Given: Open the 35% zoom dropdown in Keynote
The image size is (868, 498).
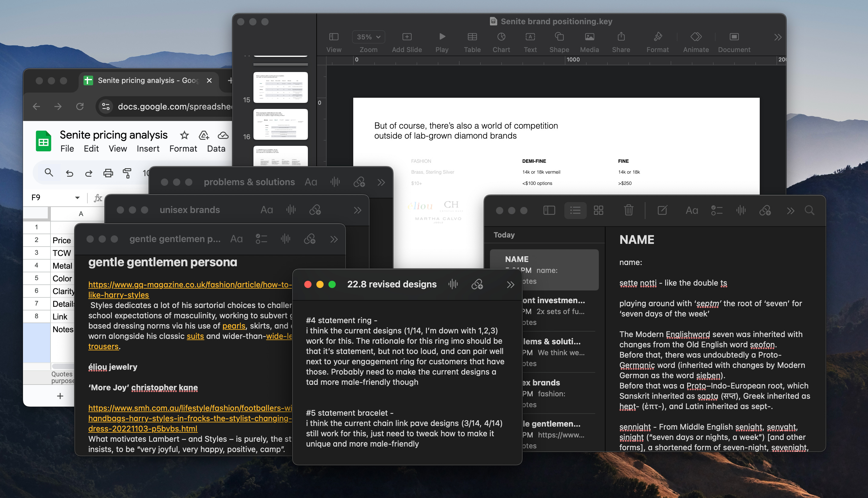Looking at the screenshot, I should pos(368,37).
